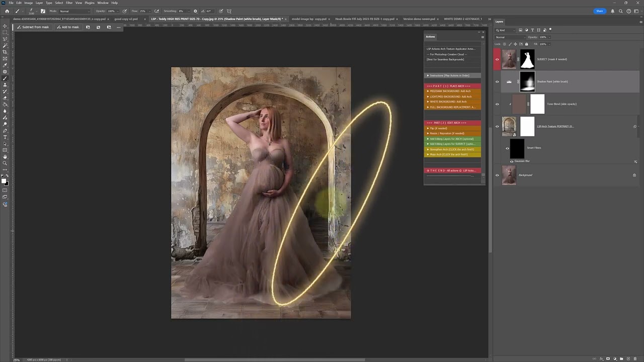The height and width of the screenshot is (362, 644).
Task: Click the foreground color swatch
Action: coord(4,180)
